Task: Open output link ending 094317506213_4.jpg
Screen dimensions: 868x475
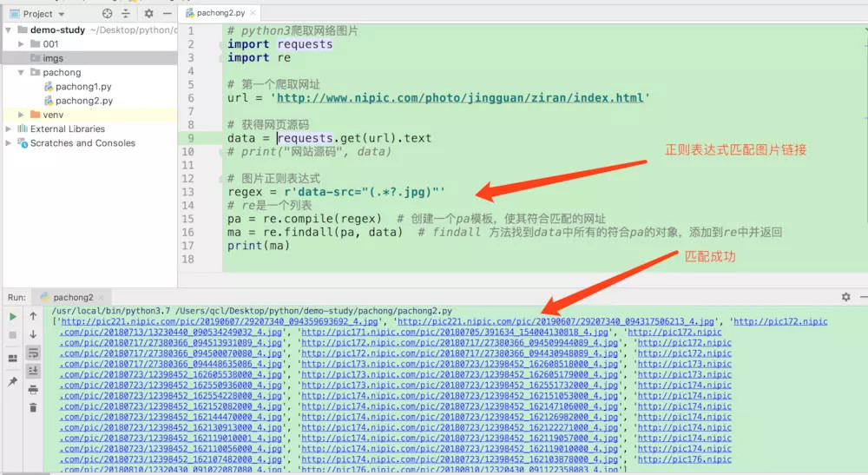Action: coord(556,321)
